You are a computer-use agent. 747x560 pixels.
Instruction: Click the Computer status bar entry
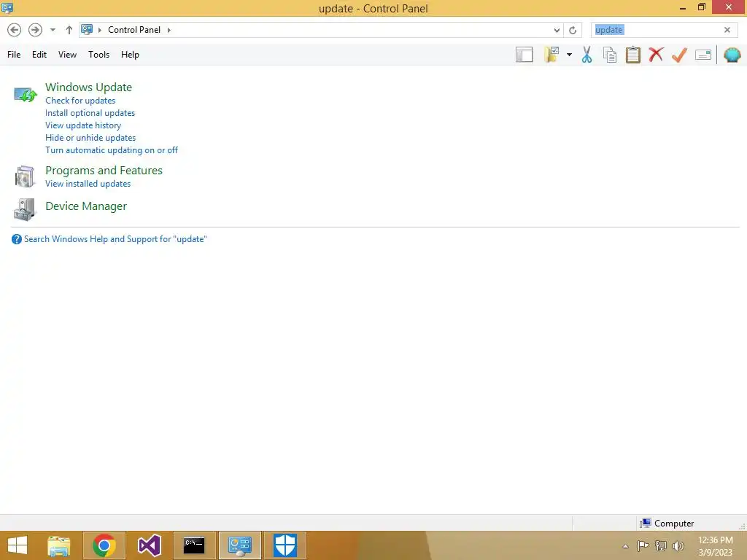coord(667,524)
